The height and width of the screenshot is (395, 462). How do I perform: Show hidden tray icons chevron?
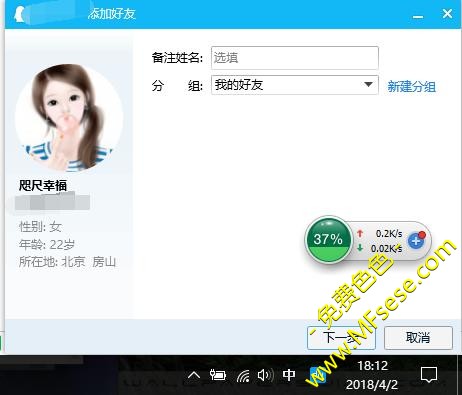coord(194,376)
